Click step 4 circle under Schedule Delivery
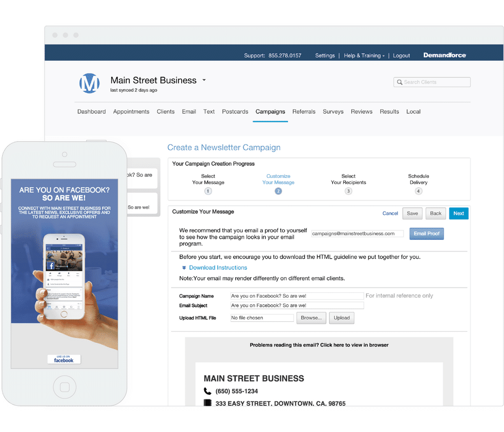Image resolution: width=504 pixels, height=432 pixels. pyautogui.click(x=418, y=191)
